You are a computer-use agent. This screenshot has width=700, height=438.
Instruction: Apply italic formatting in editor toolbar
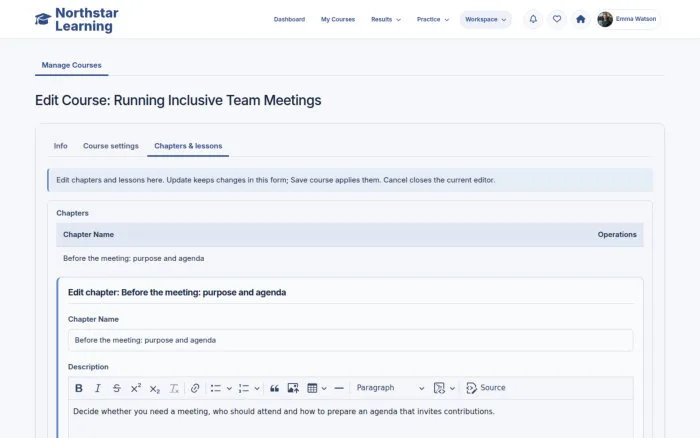[97, 388]
